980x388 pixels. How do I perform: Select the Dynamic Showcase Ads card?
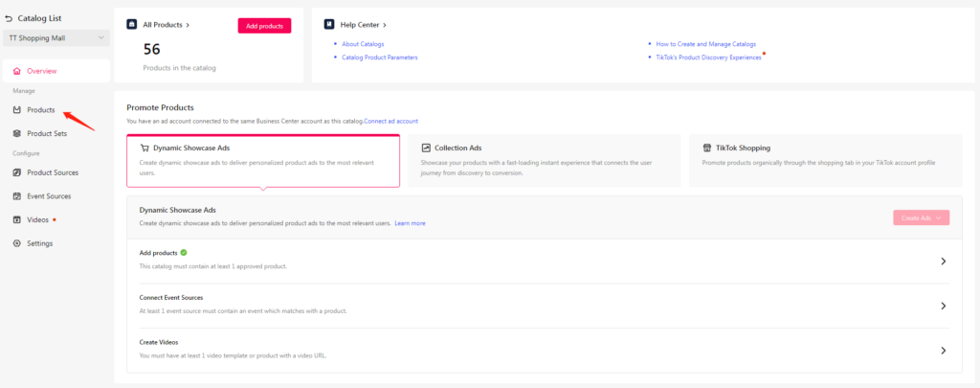[x=263, y=160]
